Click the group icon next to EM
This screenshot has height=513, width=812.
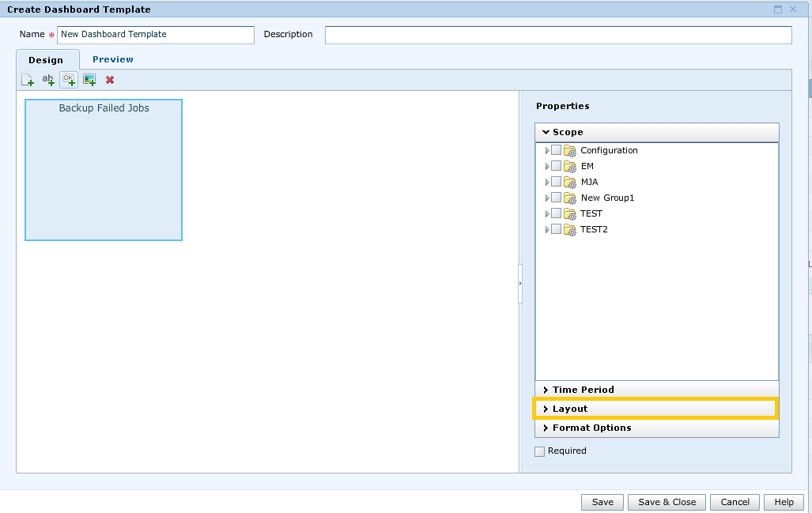(570, 166)
